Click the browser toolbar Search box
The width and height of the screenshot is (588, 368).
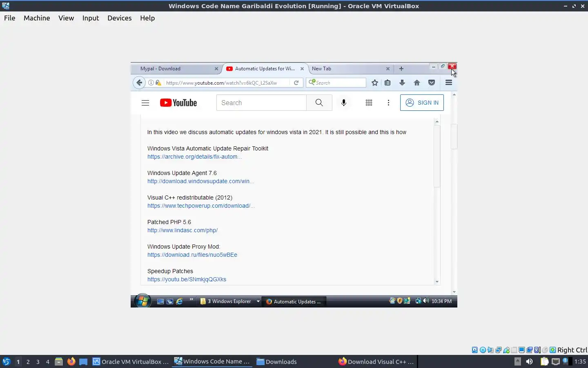[336, 83]
